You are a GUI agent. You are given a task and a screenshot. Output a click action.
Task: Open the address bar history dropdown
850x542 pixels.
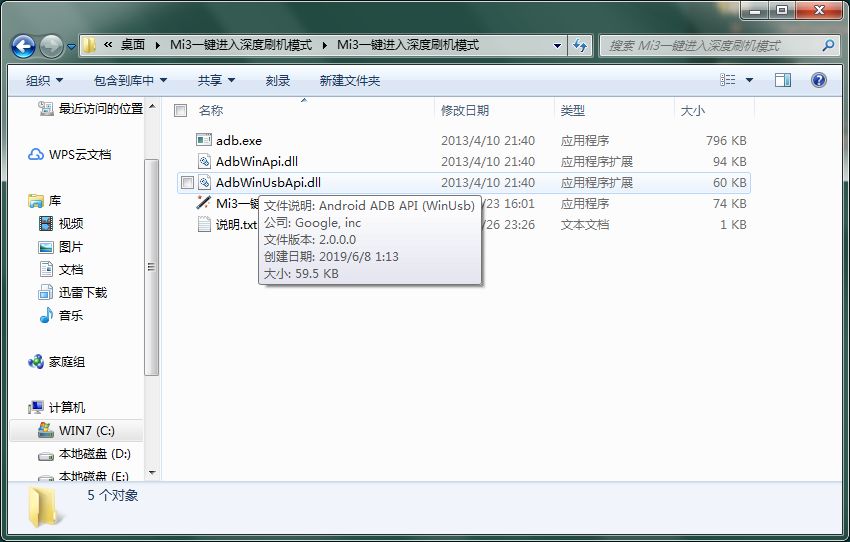[x=557, y=46]
